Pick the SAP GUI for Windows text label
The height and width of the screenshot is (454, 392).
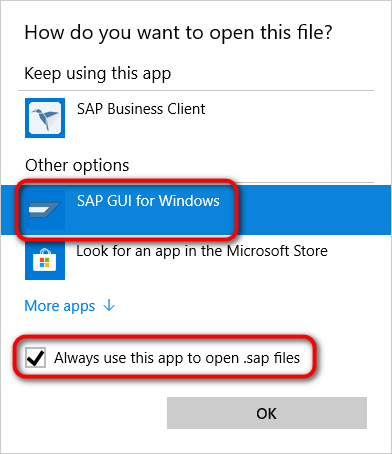point(148,201)
